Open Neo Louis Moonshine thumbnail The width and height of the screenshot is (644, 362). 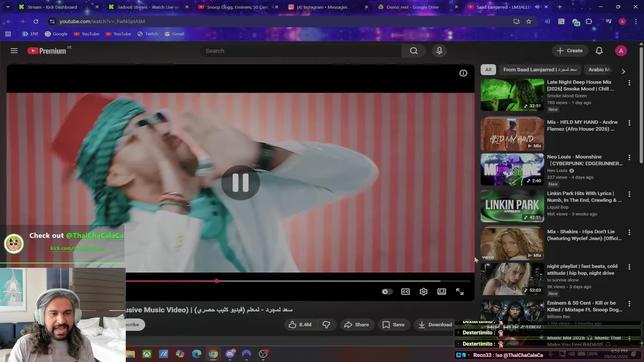pos(512,169)
